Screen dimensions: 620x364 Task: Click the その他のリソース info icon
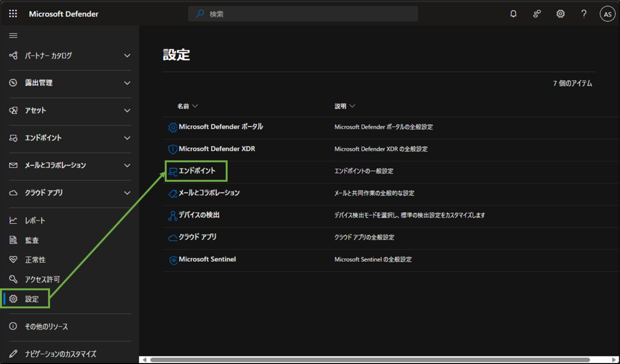(13, 326)
